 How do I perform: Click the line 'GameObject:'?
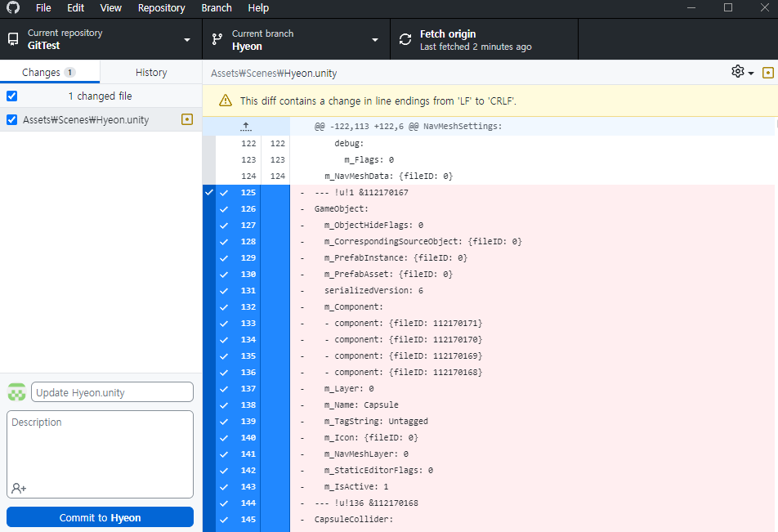[342, 209]
